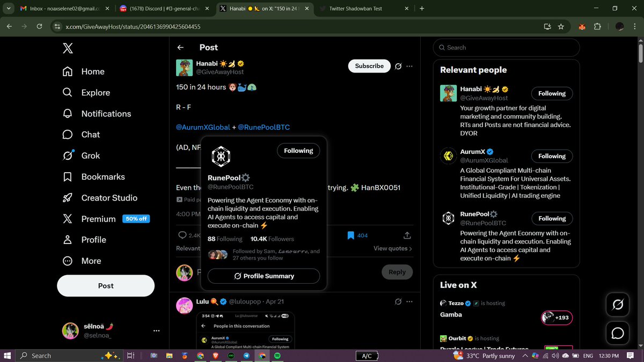The width and height of the screenshot is (644, 362).
Task: Open Premium in the sidebar
Action: (x=106, y=219)
